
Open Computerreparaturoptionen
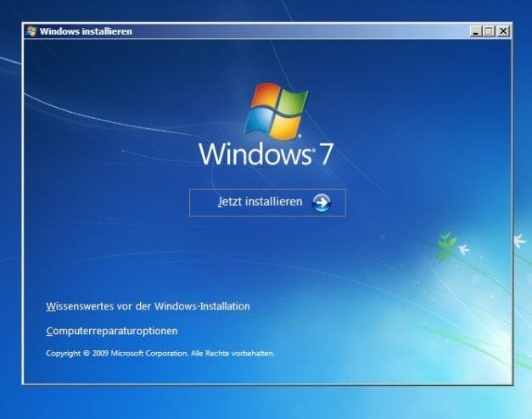(x=112, y=331)
